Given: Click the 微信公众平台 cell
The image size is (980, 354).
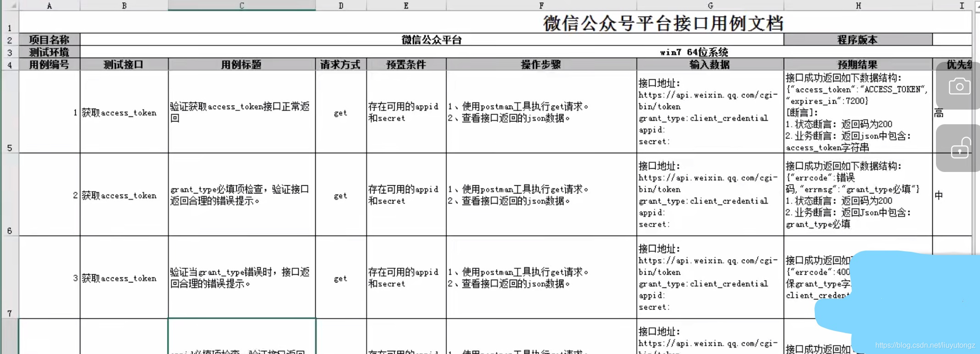Looking at the screenshot, I should [x=432, y=39].
